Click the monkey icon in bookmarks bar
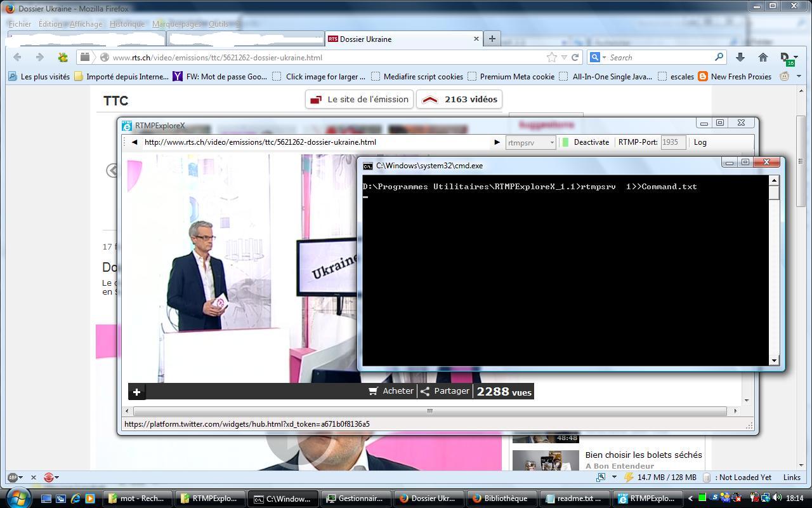Screen dimensions: 812x508 [785, 76]
